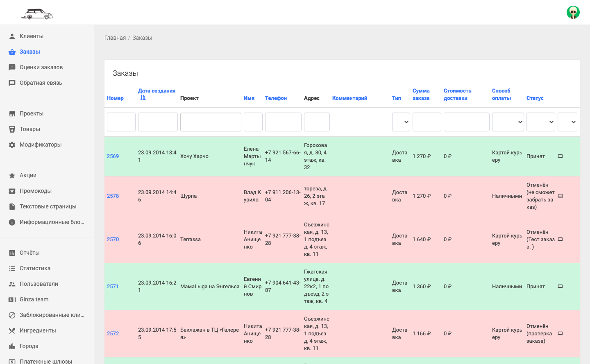Click the car logo in the header
The height and width of the screenshot is (364, 590).
click(x=37, y=14)
